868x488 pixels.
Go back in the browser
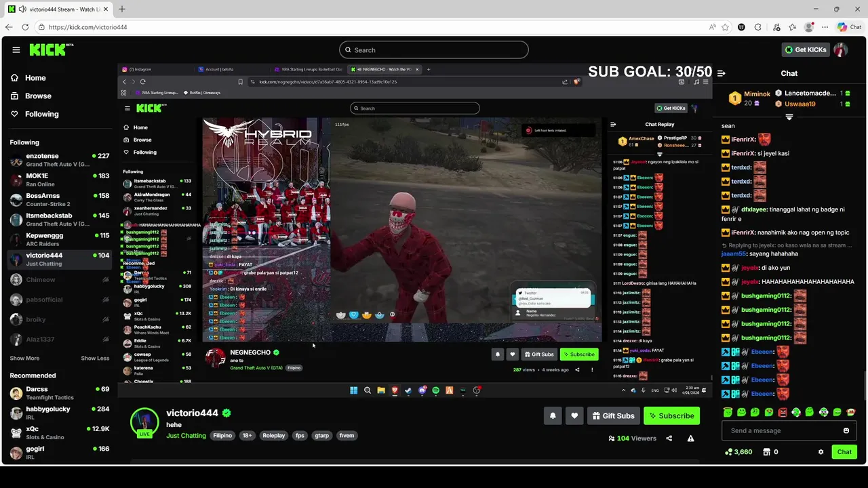[9, 27]
